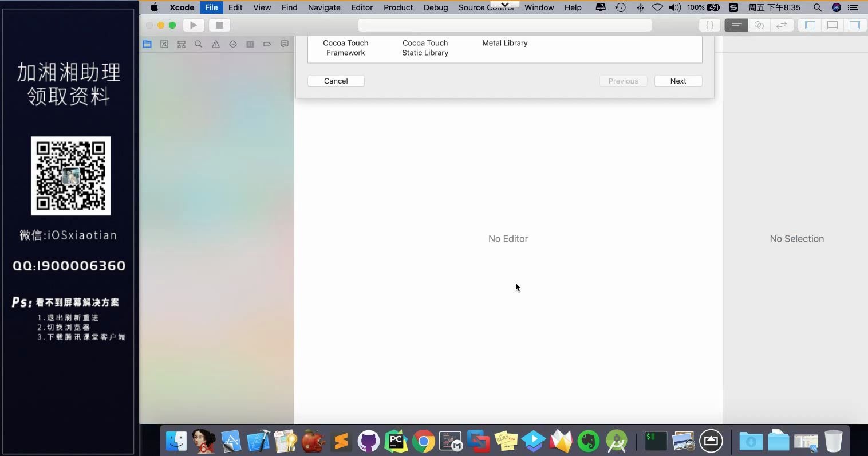Viewport: 868px width, 456px height.
Task: Open the Navigate menu
Action: click(324, 7)
